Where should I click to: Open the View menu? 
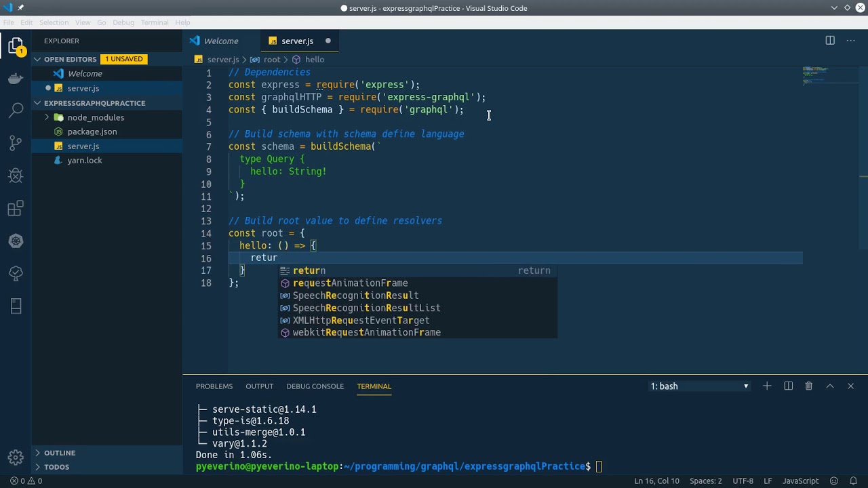tap(83, 22)
